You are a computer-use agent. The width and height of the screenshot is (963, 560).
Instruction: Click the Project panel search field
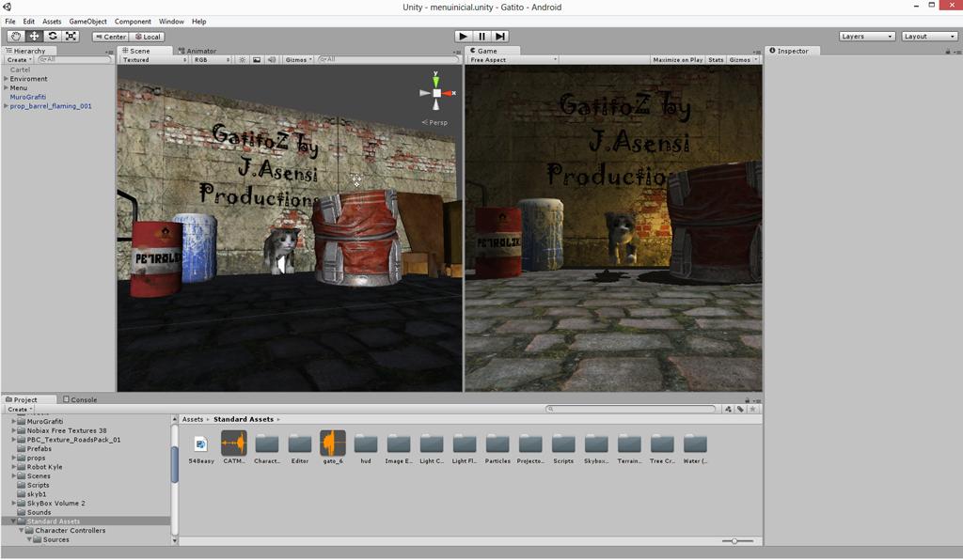pyautogui.click(x=631, y=409)
